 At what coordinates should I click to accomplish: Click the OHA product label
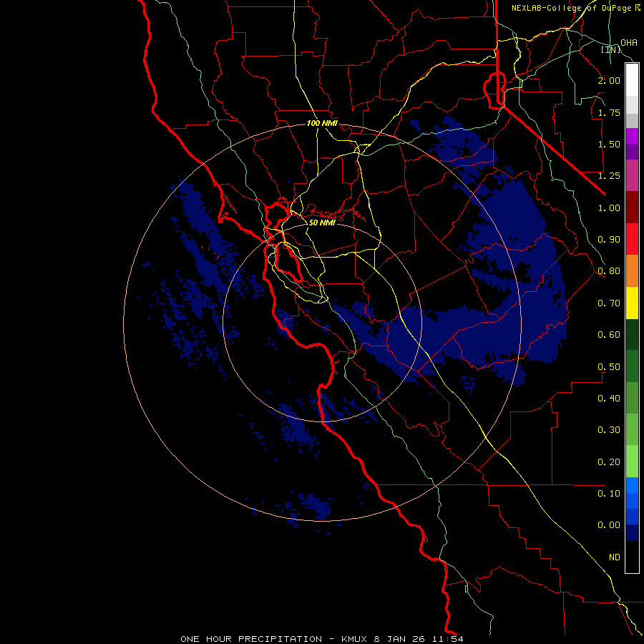pyautogui.click(x=629, y=42)
